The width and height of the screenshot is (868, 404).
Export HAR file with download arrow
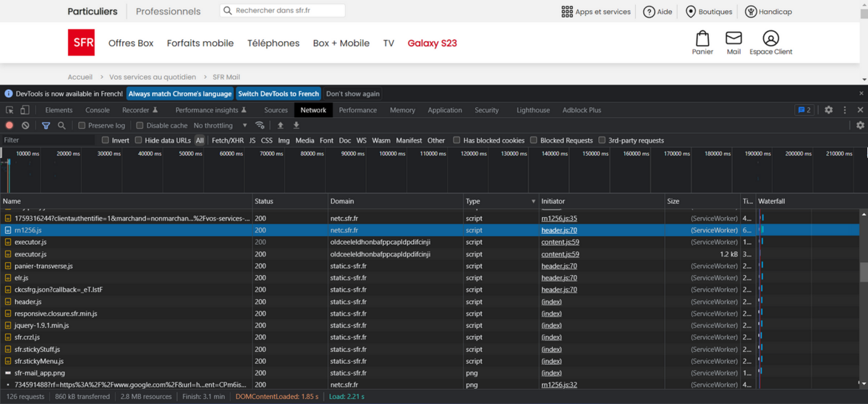tap(296, 125)
